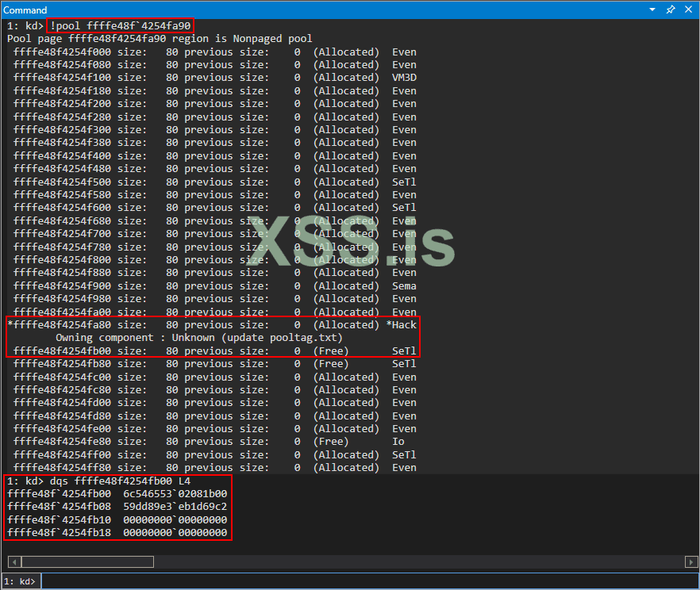Viewport: 700px width, 590px height.
Task: Select the ffffe48f4254f000 pool entry row
Action: [x=215, y=52]
